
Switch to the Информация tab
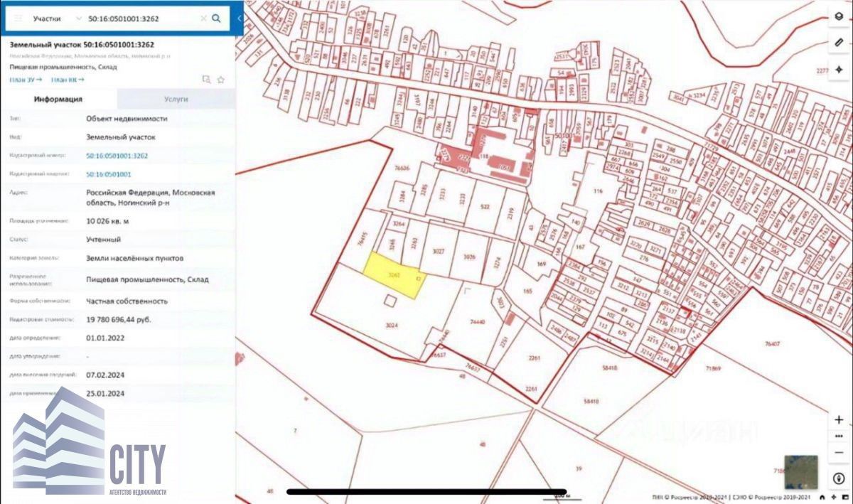click(x=58, y=100)
